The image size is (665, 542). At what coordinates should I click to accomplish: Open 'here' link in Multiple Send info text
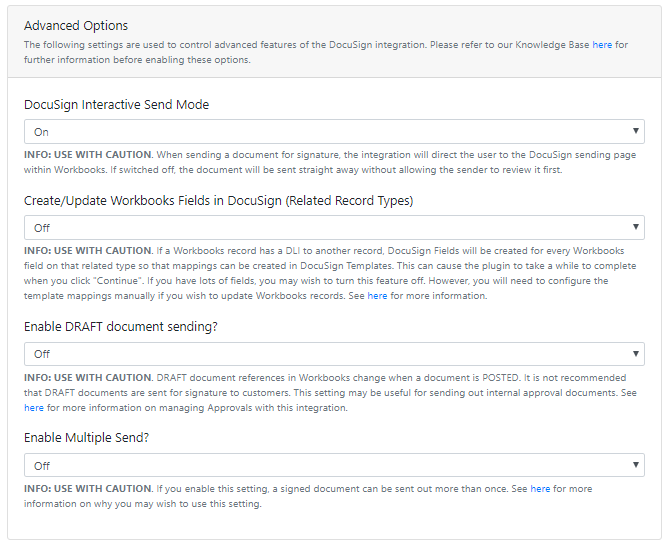click(x=540, y=489)
